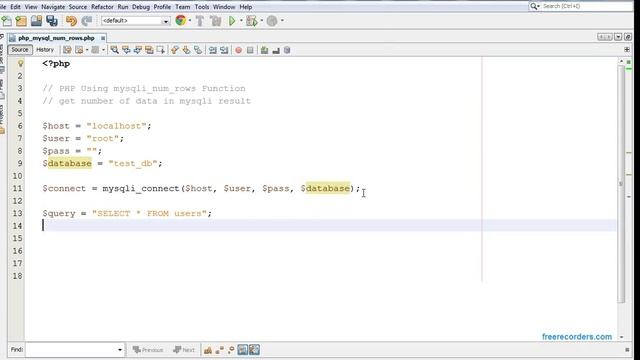The image size is (640, 360).
Task: Open the Debug menu
Action: tap(141, 7)
